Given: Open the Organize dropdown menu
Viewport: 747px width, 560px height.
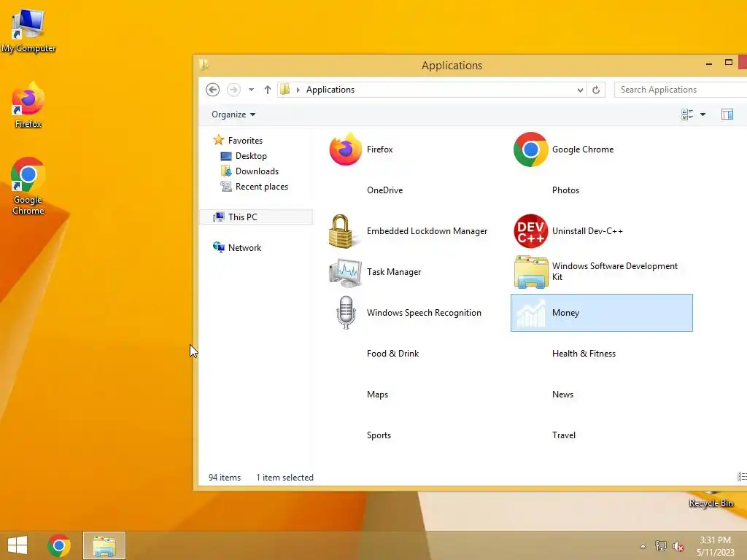Looking at the screenshot, I should point(233,114).
